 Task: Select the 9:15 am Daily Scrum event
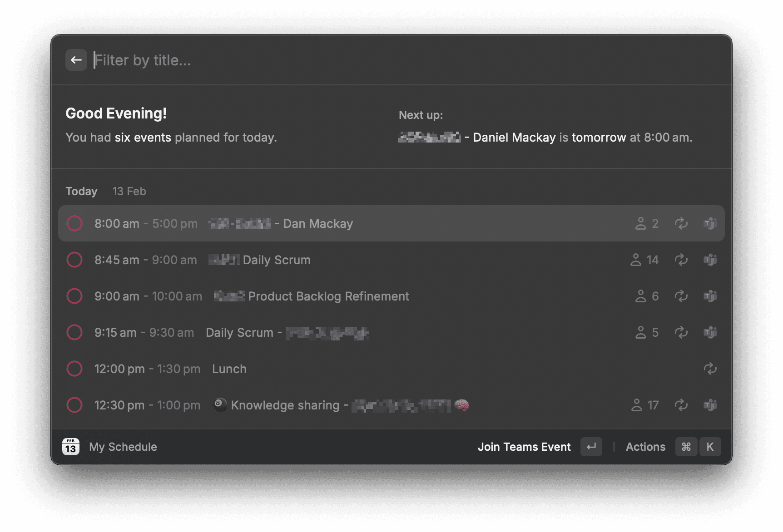click(x=391, y=332)
